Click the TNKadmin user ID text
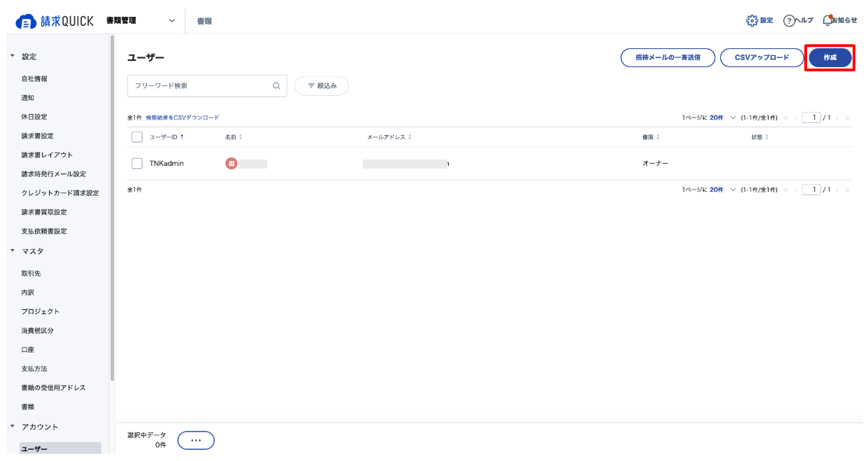 click(167, 163)
